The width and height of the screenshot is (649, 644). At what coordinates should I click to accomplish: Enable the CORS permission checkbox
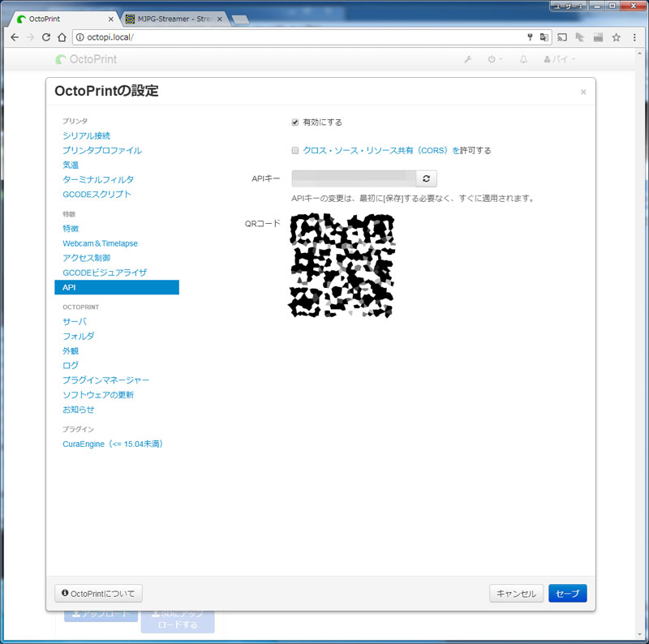click(x=295, y=150)
